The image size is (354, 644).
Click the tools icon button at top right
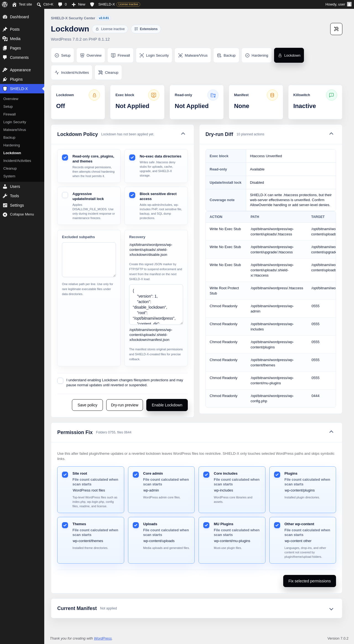[x=336, y=29]
